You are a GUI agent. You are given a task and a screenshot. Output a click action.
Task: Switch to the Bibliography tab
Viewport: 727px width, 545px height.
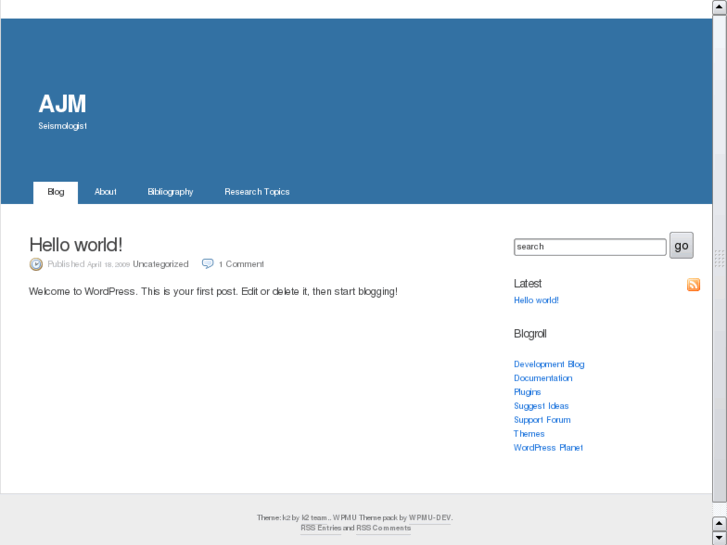click(x=170, y=192)
